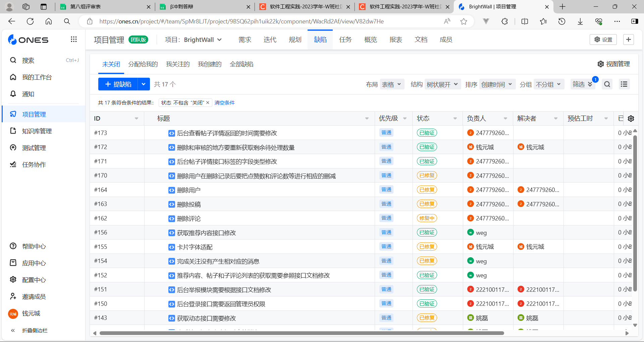This screenshot has width=644, height=342.
Task: Expand the 筛选 filter panel
Action: click(582, 84)
